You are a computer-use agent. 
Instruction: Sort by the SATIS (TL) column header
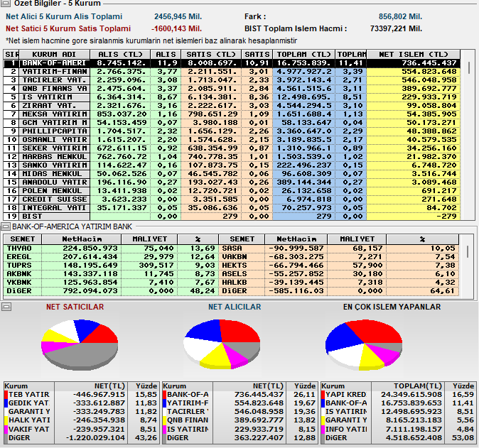211,55
